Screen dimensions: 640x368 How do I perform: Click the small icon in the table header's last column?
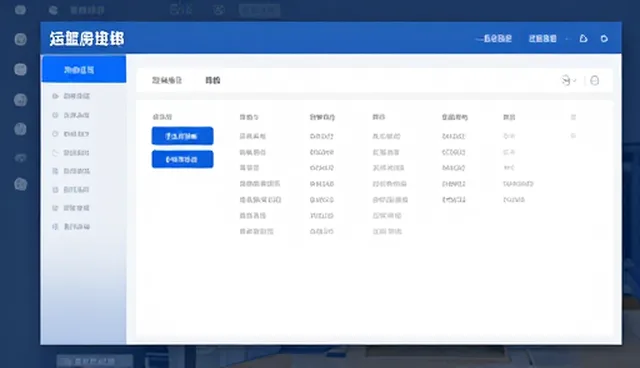[x=573, y=117]
